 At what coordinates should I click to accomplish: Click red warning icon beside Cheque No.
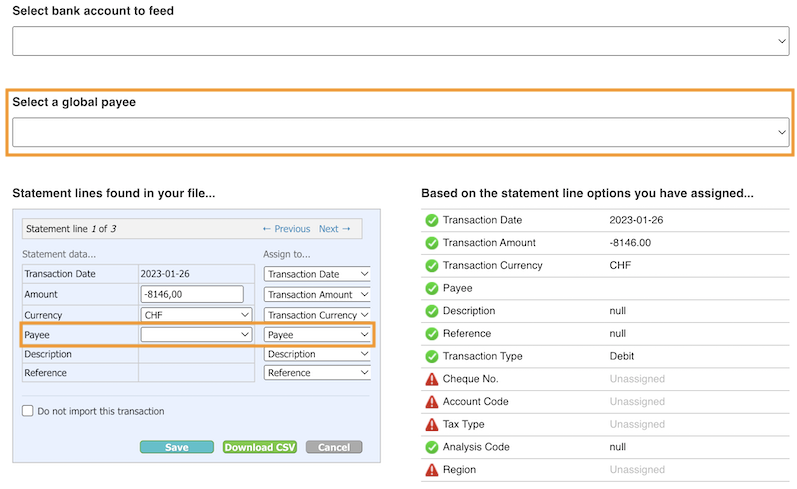coord(432,379)
